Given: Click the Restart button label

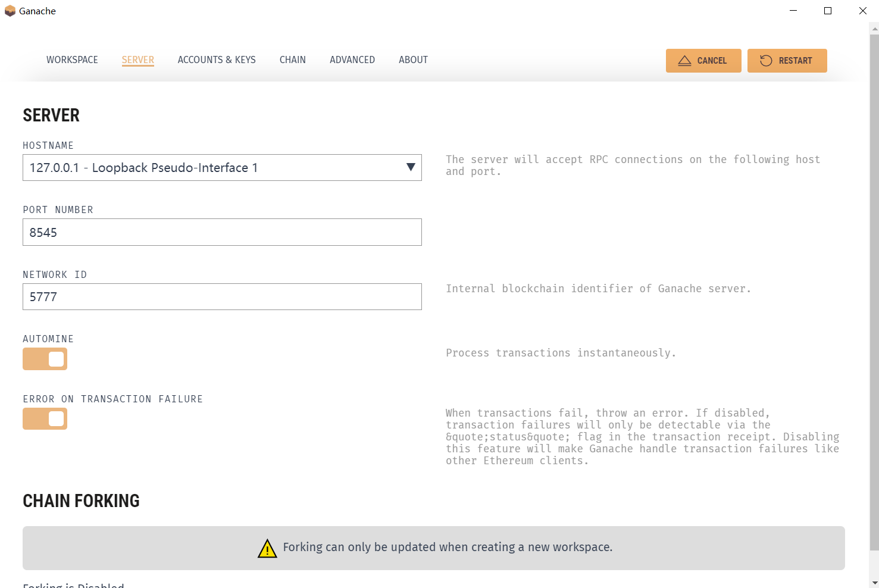Looking at the screenshot, I should pyautogui.click(x=795, y=61).
